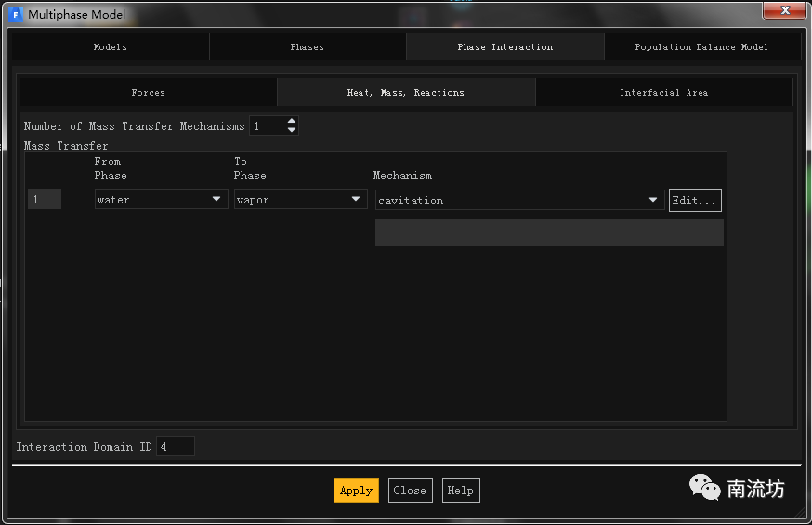Open the Mechanism cavitation dropdown

518,200
